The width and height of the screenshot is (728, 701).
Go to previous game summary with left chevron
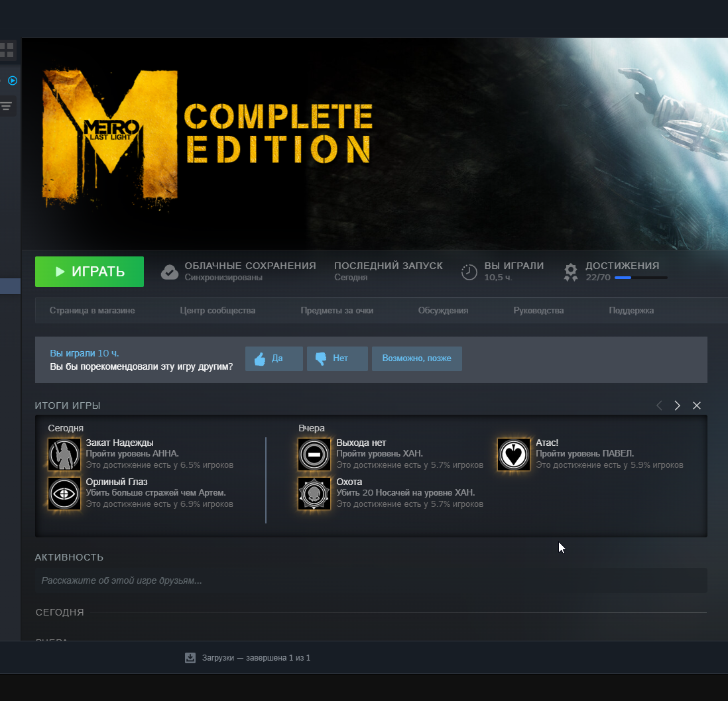click(x=659, y=405)
